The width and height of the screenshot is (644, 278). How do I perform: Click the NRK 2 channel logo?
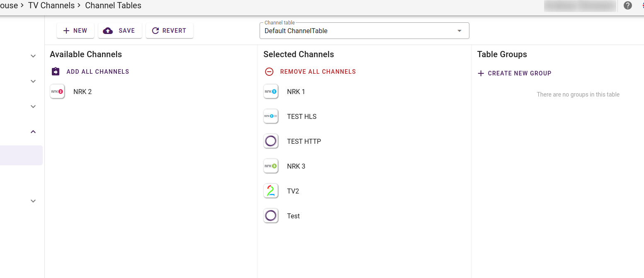click(x=57, y=91)
